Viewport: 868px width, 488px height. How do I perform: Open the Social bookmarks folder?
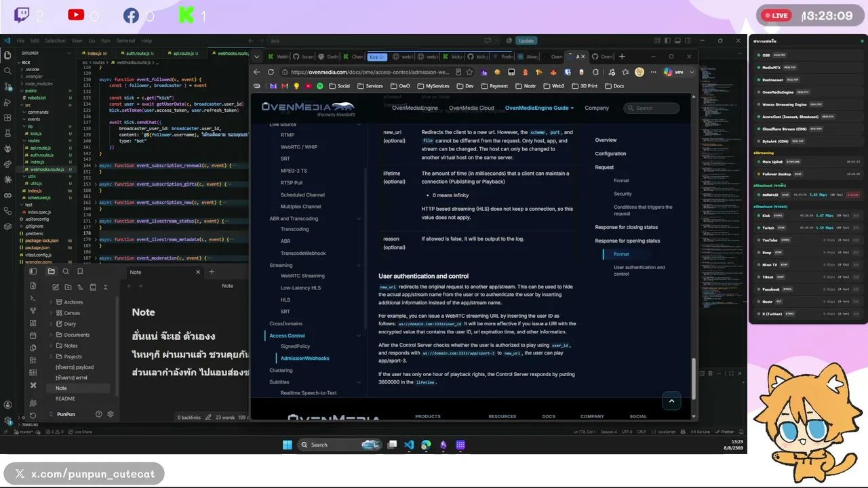click(338, 86)
